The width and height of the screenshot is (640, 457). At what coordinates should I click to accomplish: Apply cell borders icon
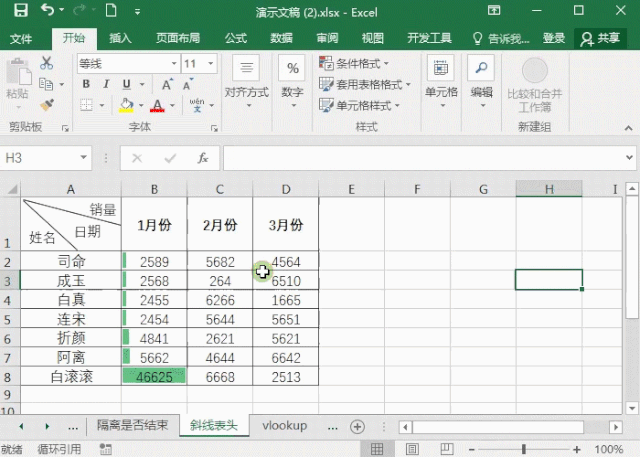click(86, 105)
